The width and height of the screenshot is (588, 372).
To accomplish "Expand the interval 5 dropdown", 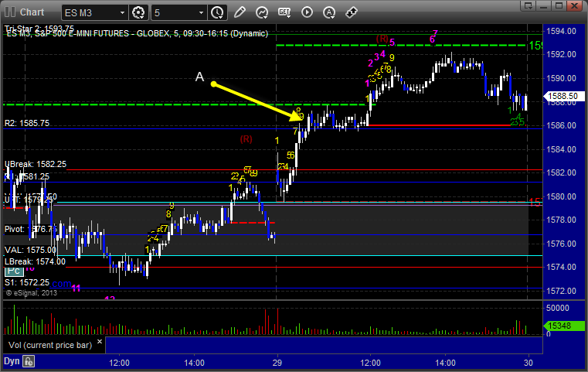I will (x=201, y=13).
